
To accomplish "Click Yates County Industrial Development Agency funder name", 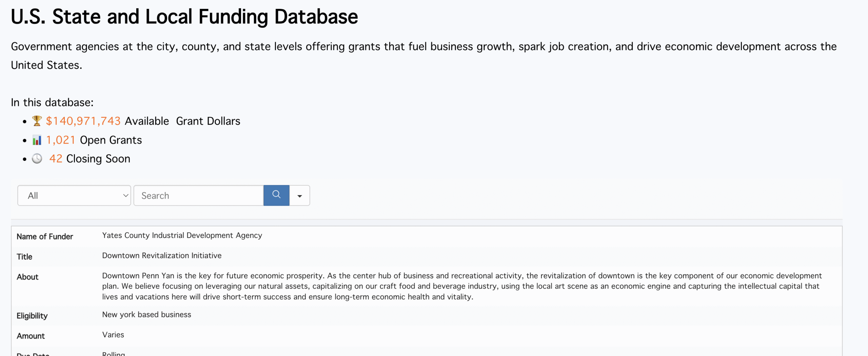I will click(x=182, y=235).
